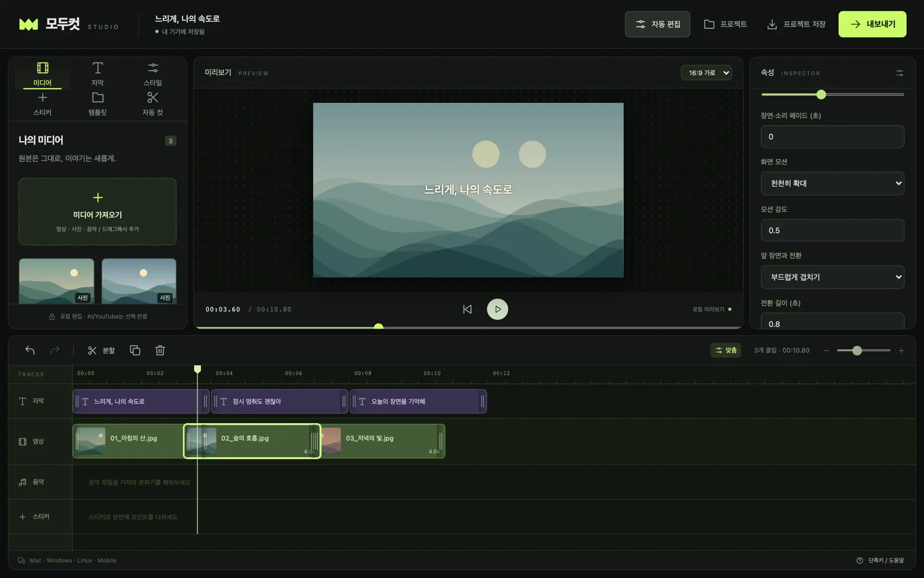Click the 분할 split tool
924x578 pixels.
click(102, 350)
